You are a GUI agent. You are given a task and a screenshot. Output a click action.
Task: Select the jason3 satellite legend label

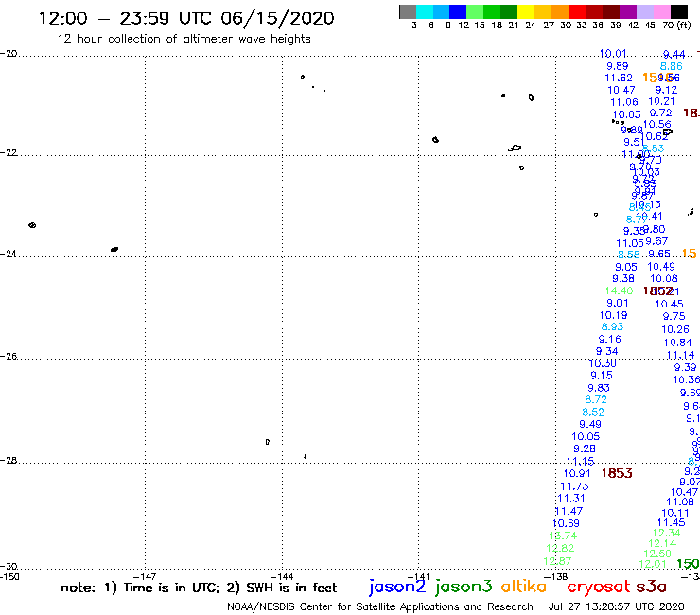(x=464, y=587)
